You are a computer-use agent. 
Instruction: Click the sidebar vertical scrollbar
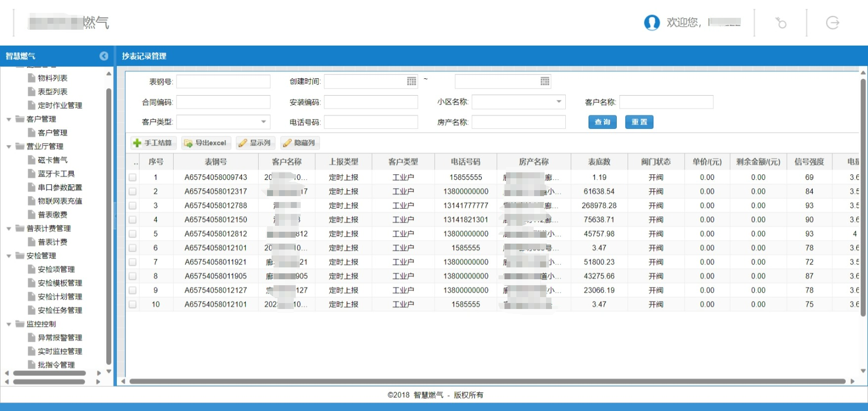click(109, 226)
